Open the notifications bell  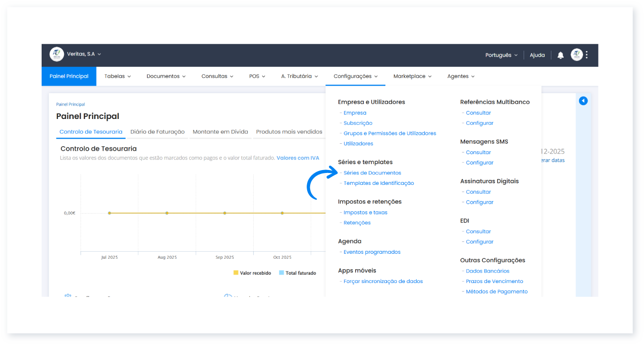click(x=560, y=55)
